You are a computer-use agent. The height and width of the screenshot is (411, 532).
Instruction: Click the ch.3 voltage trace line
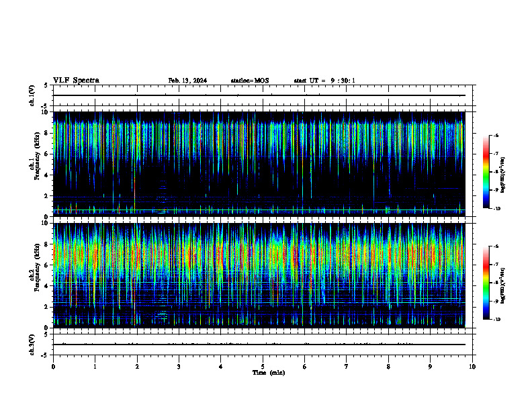259,345
